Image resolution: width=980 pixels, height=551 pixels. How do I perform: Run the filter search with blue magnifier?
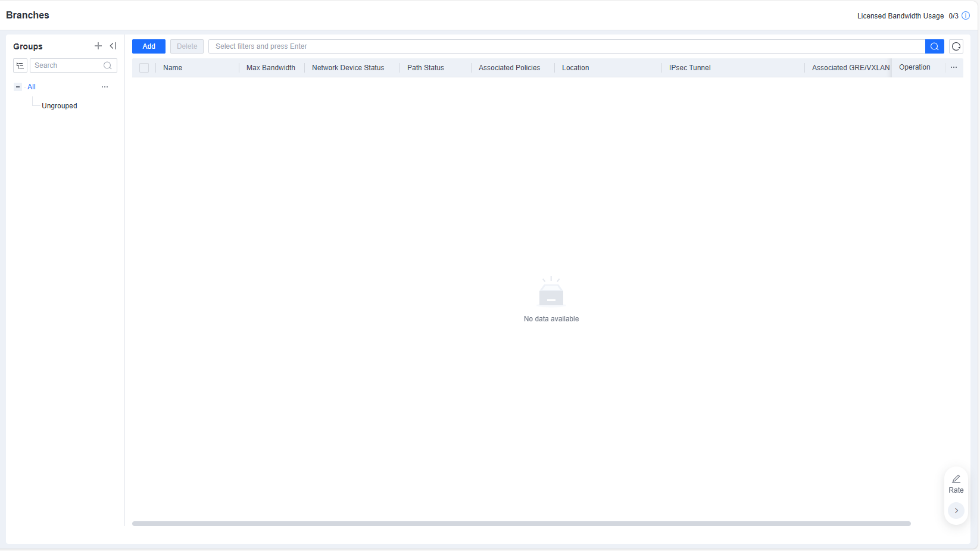pos(935,46)
